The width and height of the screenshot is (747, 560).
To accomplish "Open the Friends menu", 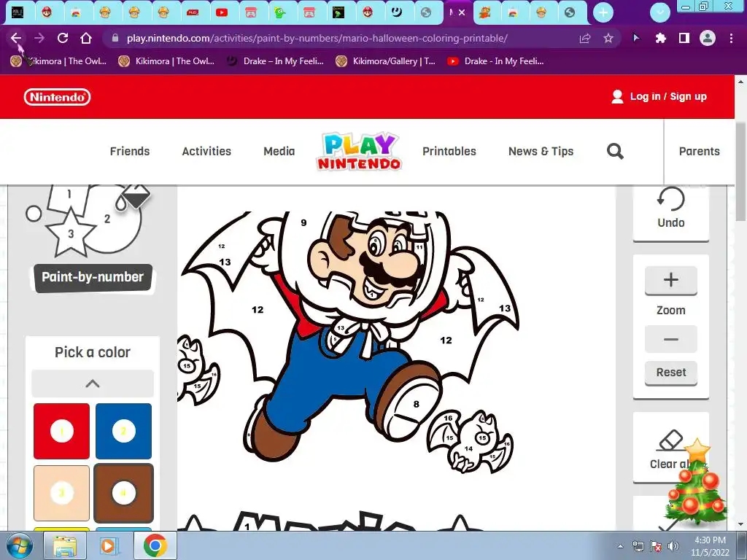I will click(x=130, y=152).
